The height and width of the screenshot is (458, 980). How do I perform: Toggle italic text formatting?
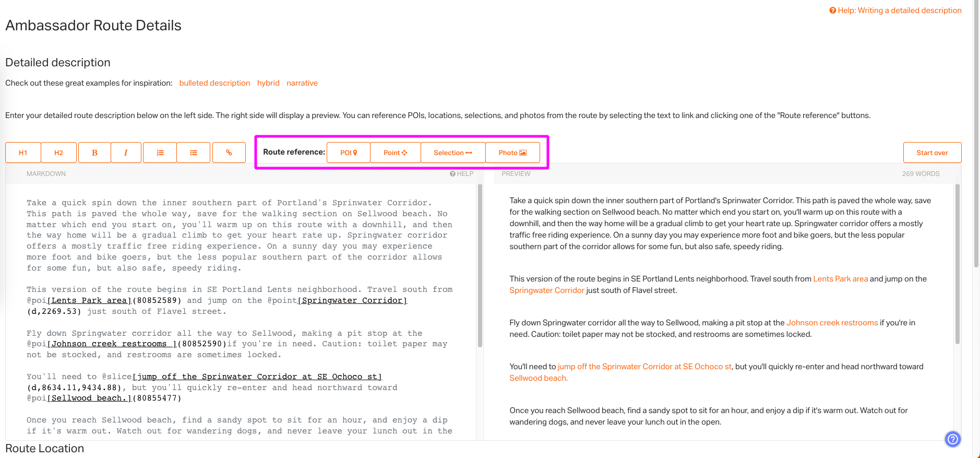pyautogui.click(x=126, y=152)
